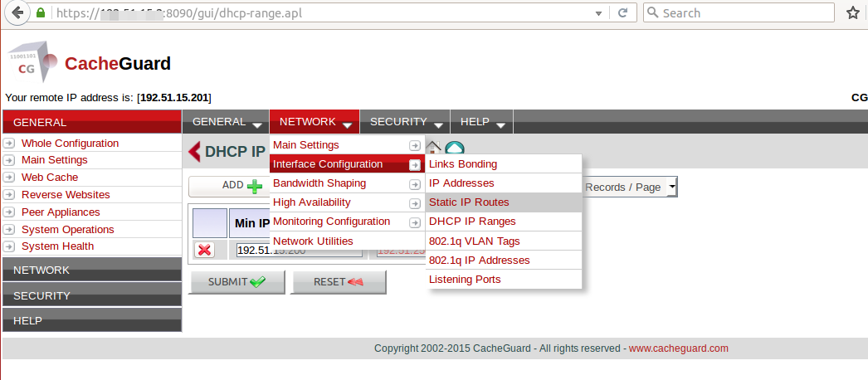Screen dimensions: 868x380
Task: Select Main Settings in Network menu
Action: [x=347, y=145]
